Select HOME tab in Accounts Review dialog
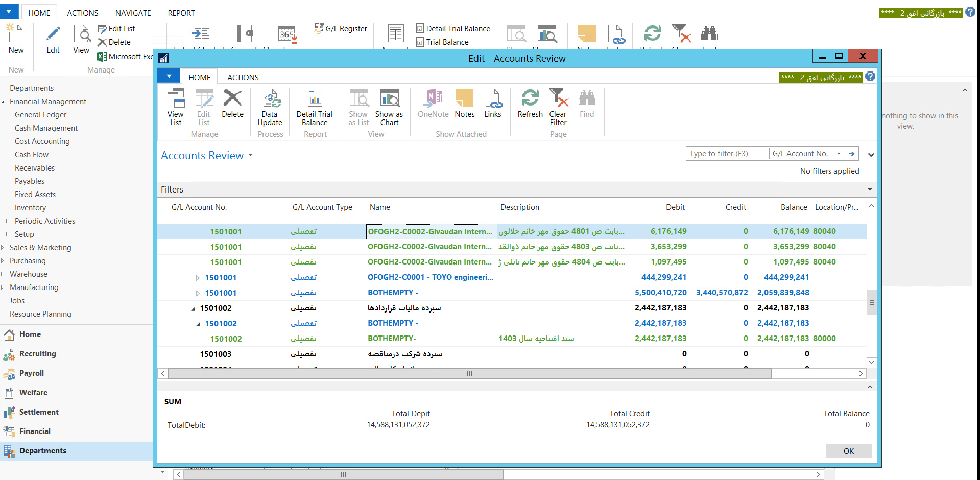Viewport: 980px width, 480px height. pos(200,77)
